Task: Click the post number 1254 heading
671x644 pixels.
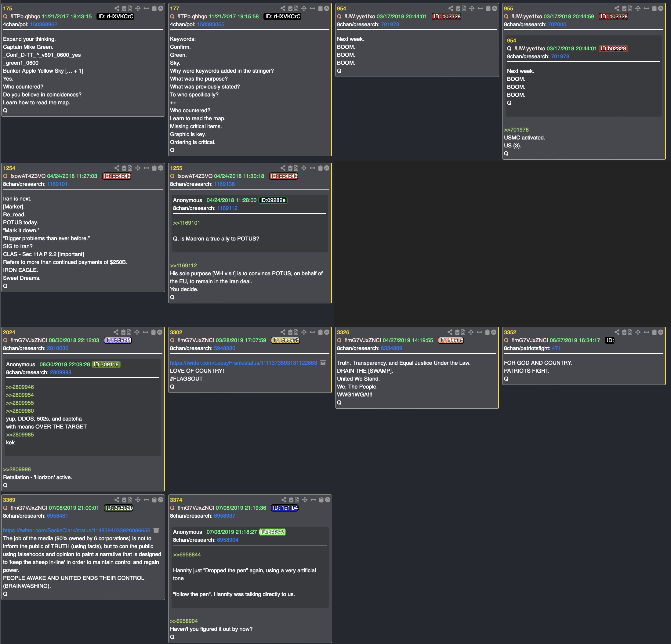Action: tap(9, 168)
